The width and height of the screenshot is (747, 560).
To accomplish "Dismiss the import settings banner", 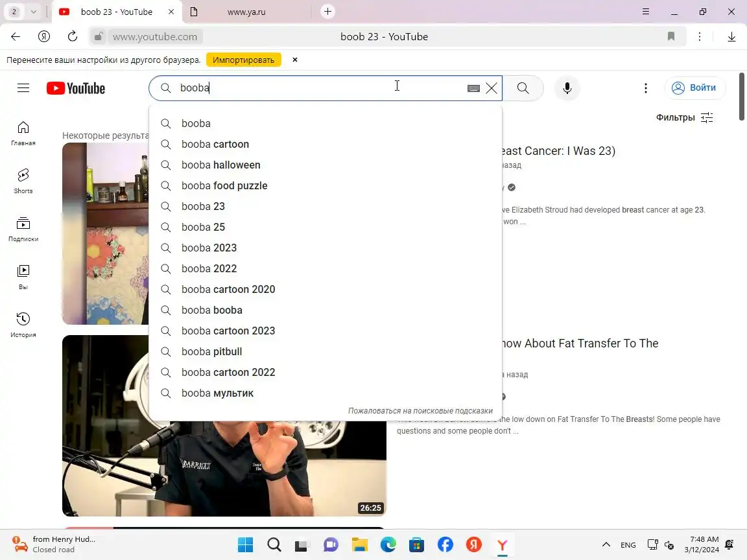I will (x=295, y=60).
